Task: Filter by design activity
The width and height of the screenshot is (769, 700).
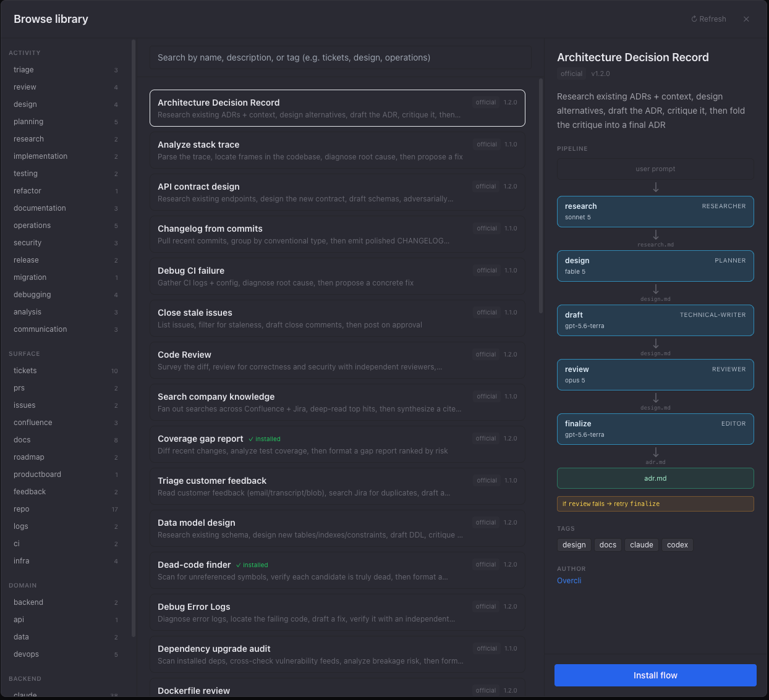Action: pyautogui.click(x=66, y=104)
